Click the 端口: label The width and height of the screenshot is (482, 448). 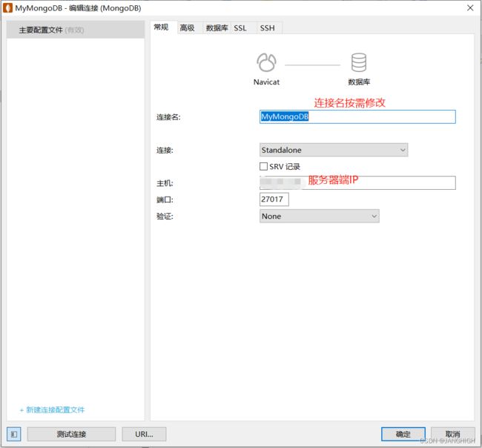click(165, 200)
